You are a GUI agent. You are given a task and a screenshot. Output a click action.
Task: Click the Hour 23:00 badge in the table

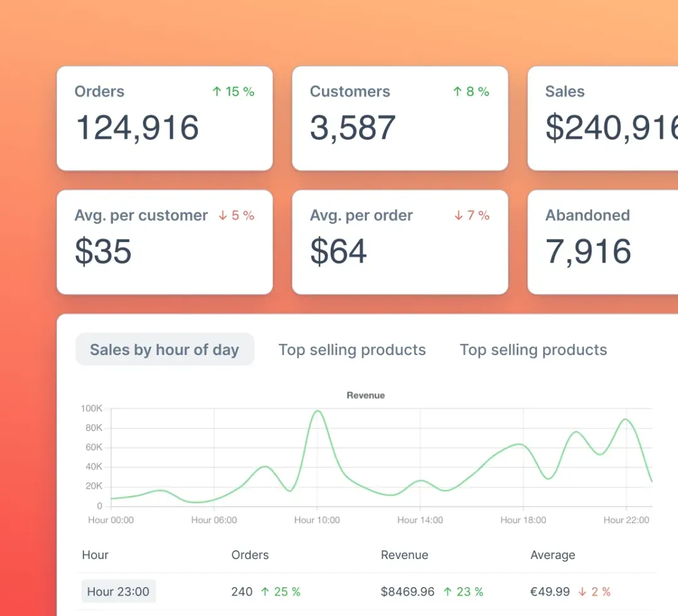(118, 592)
